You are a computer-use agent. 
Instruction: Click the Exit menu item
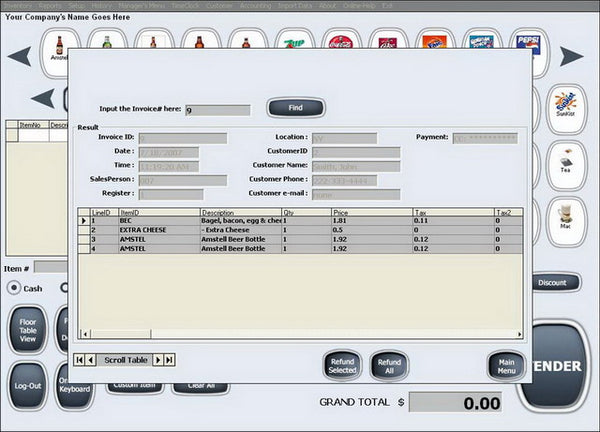click(x=387, y=6)
